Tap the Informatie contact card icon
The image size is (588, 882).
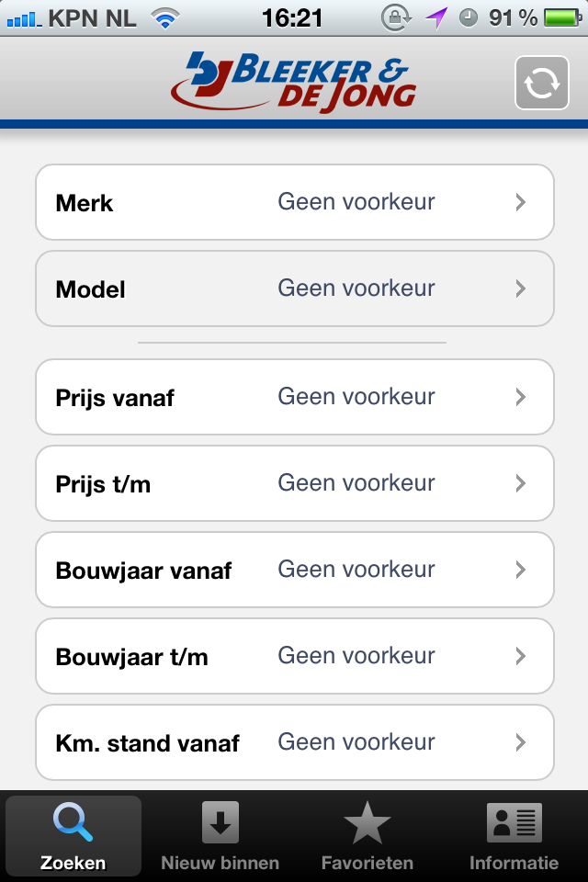(x=514, y=822)
